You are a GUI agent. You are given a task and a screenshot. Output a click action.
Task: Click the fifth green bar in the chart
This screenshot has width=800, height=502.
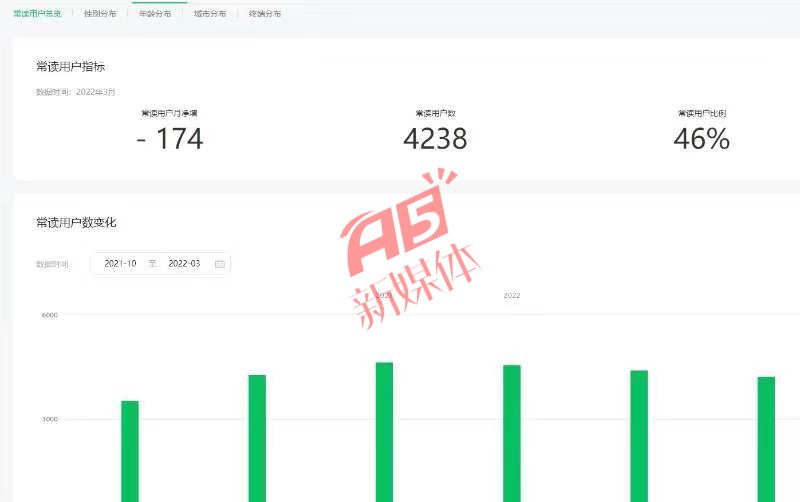pyautogui.click(x=639, y=436)
